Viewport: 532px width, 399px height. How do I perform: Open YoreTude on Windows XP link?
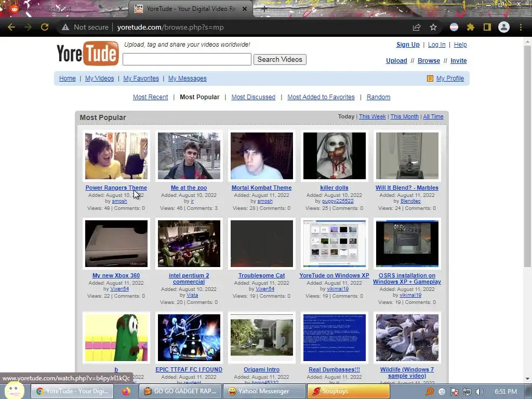334,275
